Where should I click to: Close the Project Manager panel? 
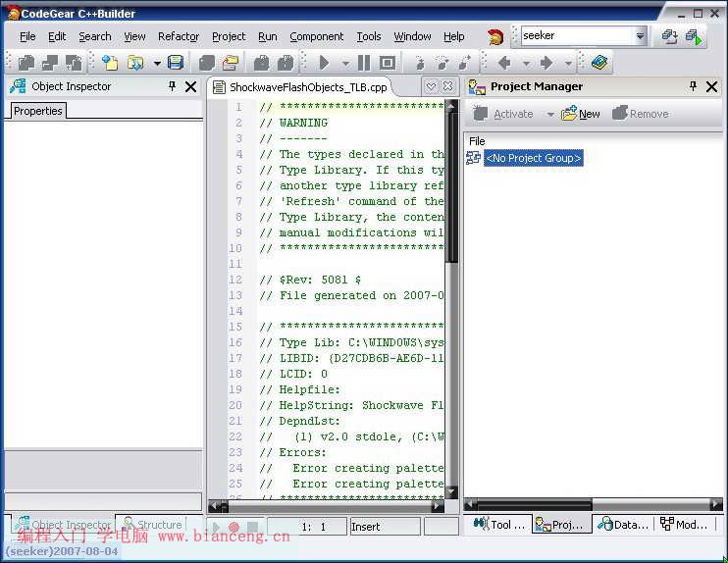(711, 86)
